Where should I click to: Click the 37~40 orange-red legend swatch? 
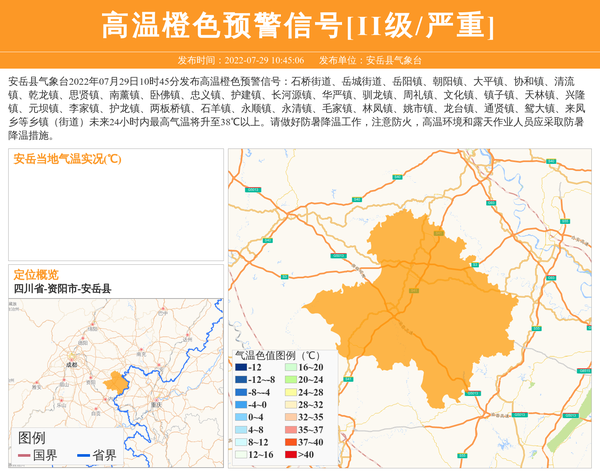point(291,442)
